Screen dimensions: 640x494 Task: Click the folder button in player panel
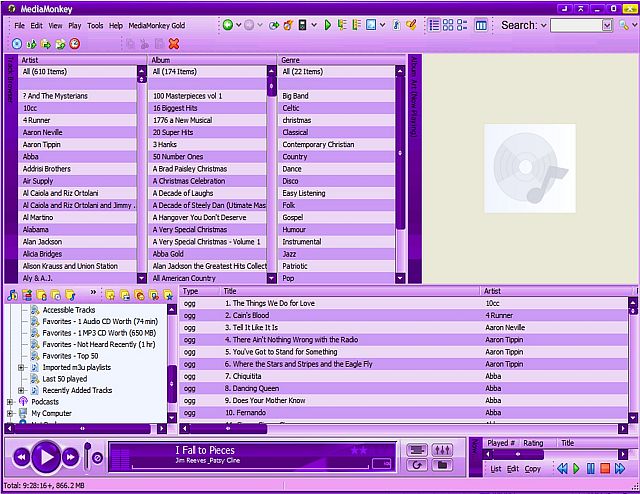[442, 465]
